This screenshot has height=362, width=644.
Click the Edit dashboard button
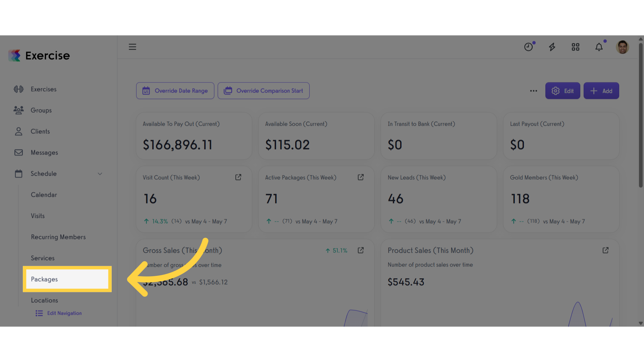(562, 91)
